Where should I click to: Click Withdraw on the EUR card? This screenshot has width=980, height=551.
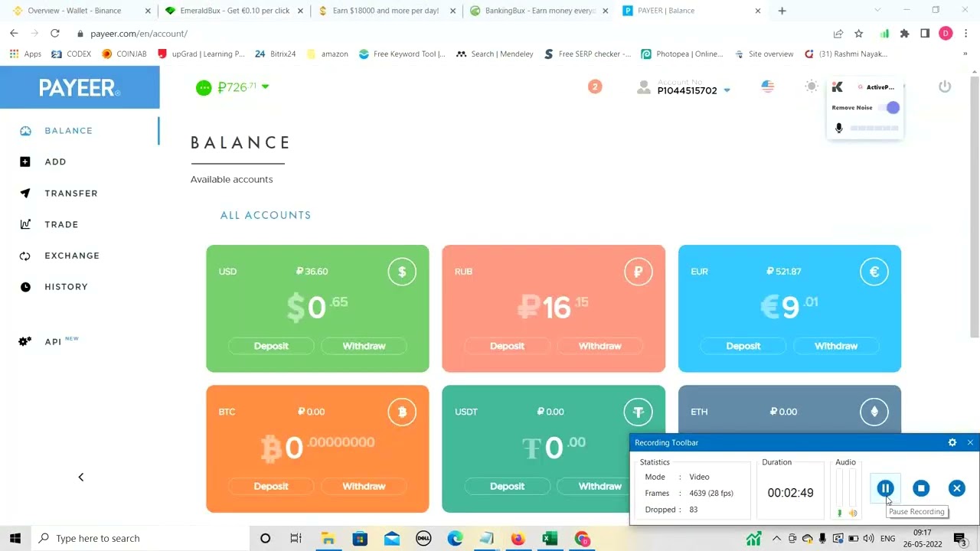point(835,346)
